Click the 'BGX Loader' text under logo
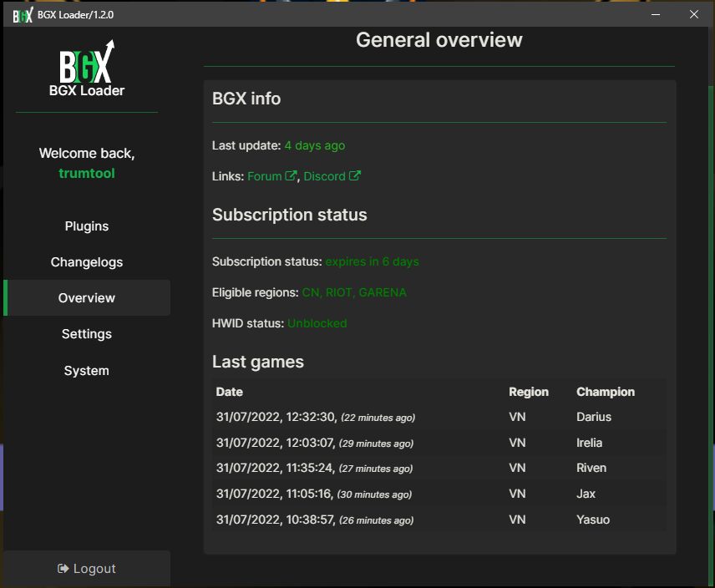 click(x=87, y=91)
